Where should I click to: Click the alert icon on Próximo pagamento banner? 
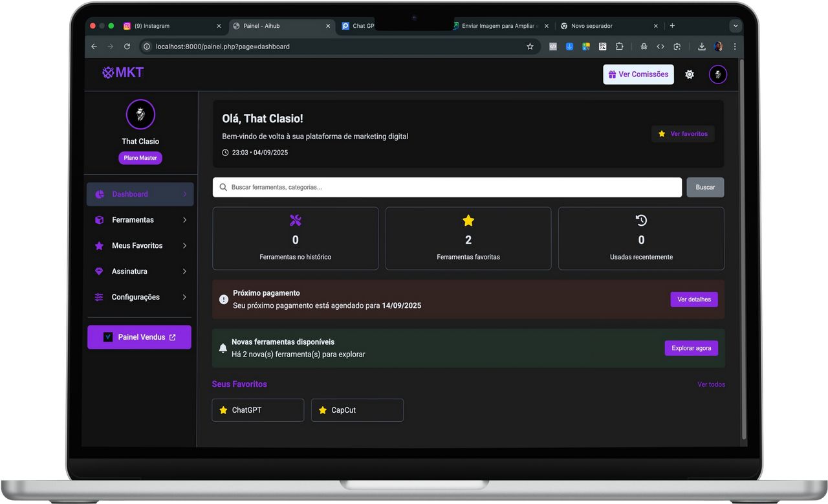[x=223, y=299]
